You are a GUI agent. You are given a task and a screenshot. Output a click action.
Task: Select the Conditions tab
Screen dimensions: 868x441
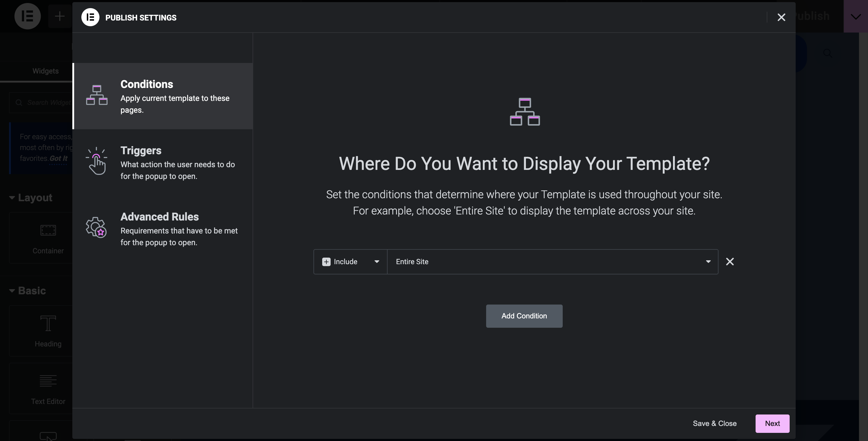pos(162,96)
